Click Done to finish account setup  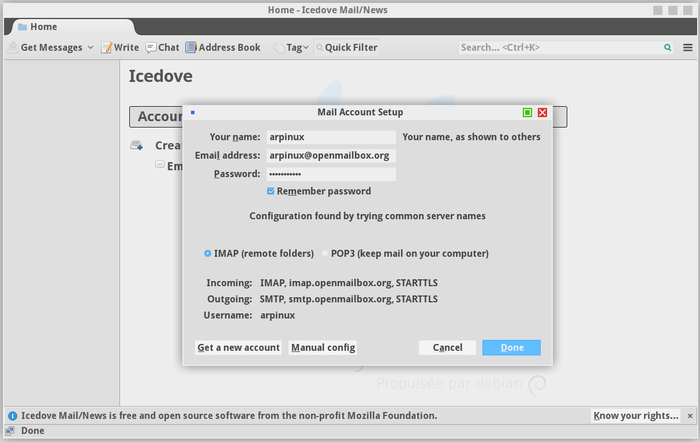[x=512, y=347]
